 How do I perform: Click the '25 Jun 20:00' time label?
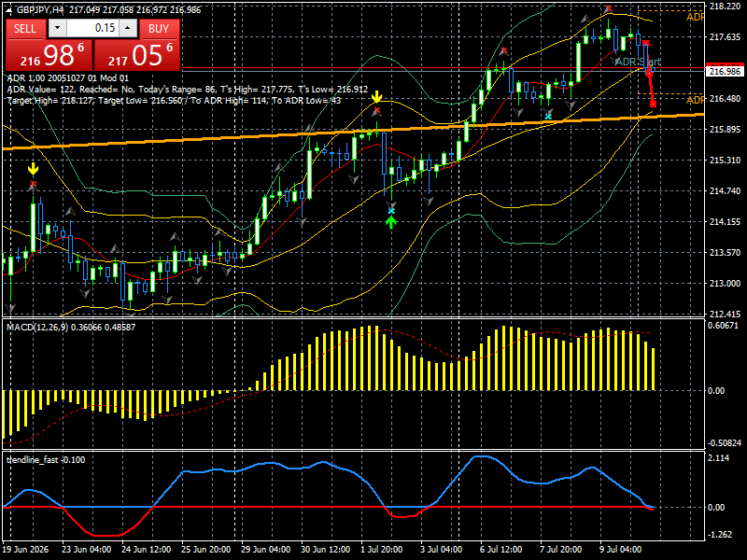tap(205, 550)
